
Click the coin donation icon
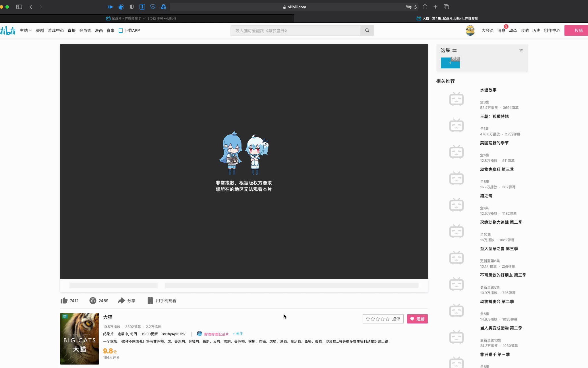[93, 301]
